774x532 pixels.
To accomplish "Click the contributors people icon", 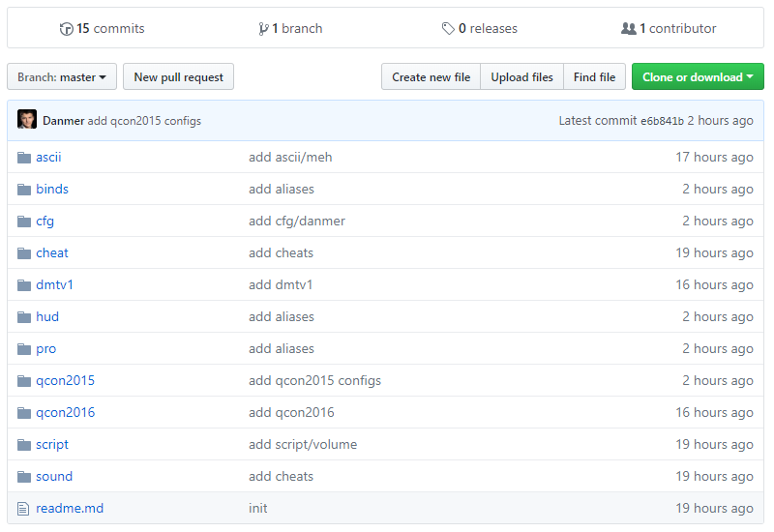I will pyautogui.click(x=629, y=29).
